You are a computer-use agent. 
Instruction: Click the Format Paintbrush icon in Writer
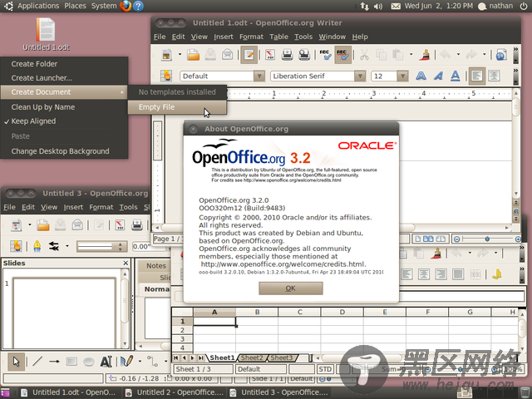[x=425, y=55]
